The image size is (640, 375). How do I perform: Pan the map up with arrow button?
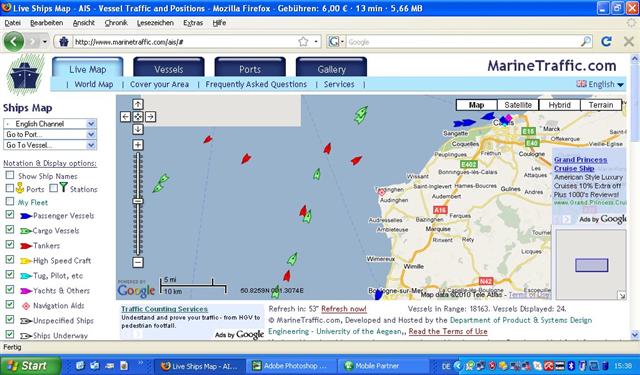138,104
